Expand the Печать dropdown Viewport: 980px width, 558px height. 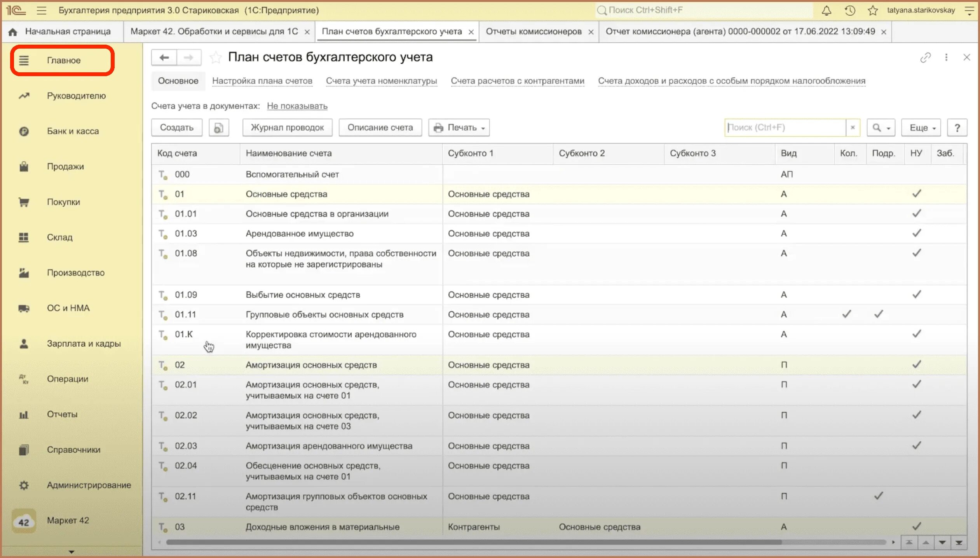point(459,127)
